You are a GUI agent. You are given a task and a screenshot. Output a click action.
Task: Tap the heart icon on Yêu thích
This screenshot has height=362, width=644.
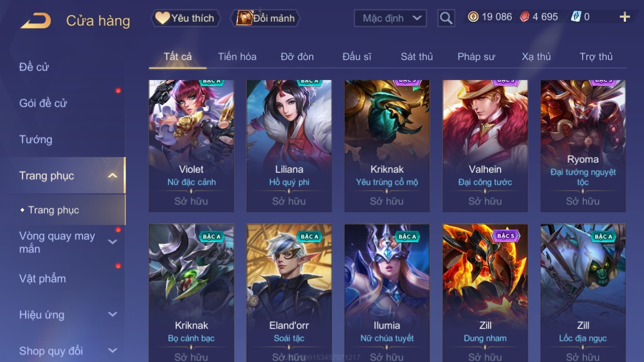[x=162, y=18]
